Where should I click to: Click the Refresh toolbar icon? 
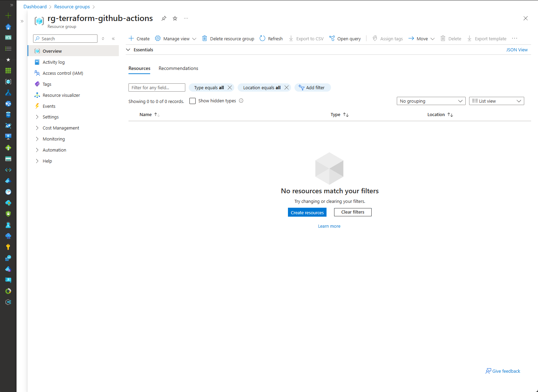point(262,39)
